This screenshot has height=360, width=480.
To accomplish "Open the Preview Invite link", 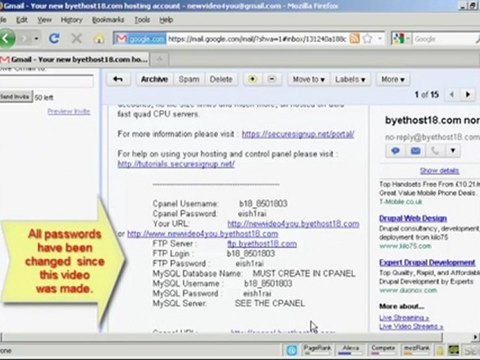I will point(69,111).
